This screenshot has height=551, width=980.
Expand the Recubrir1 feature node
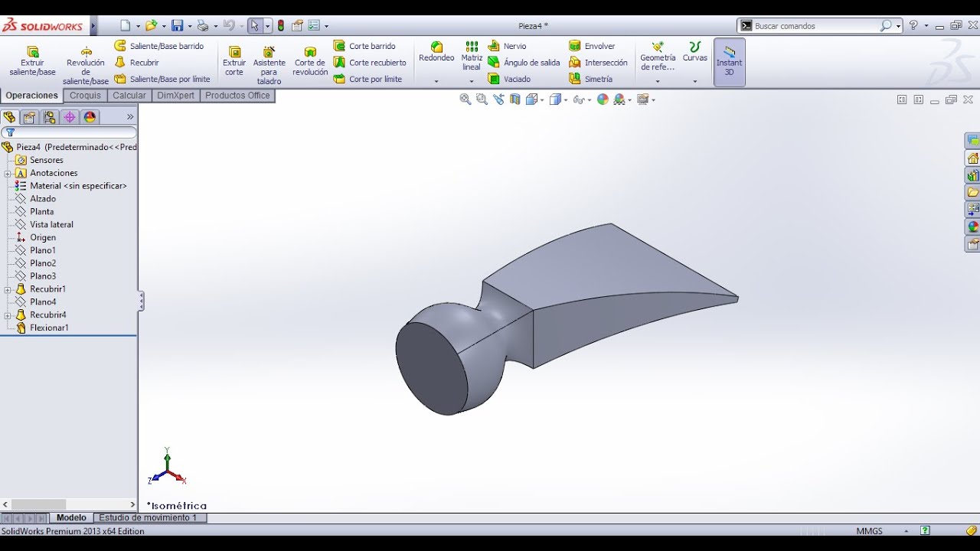(x=8, y=289)
